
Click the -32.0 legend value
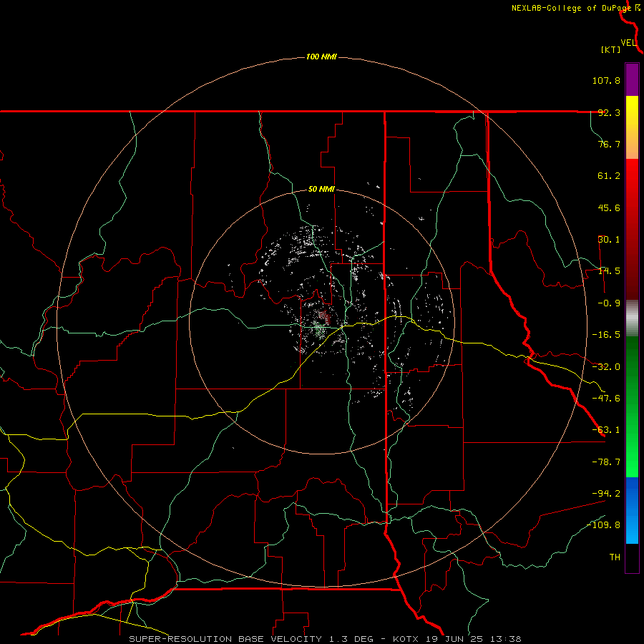(606, 367)
